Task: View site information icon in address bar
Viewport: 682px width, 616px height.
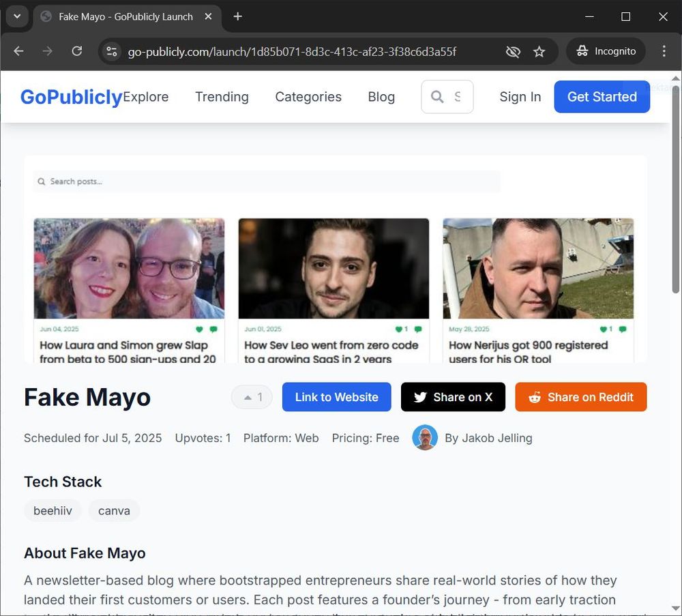Action: click(112, 52)
